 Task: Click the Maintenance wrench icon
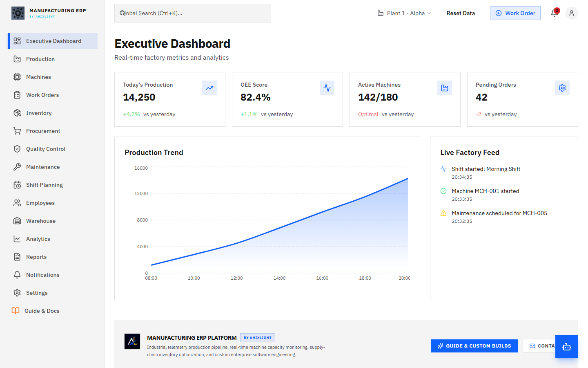17,167
